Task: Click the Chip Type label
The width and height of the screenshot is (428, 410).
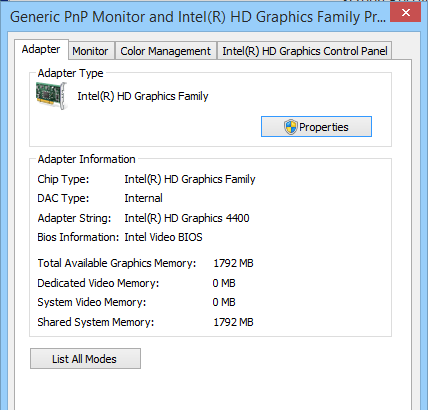Action: click(63, 179)
